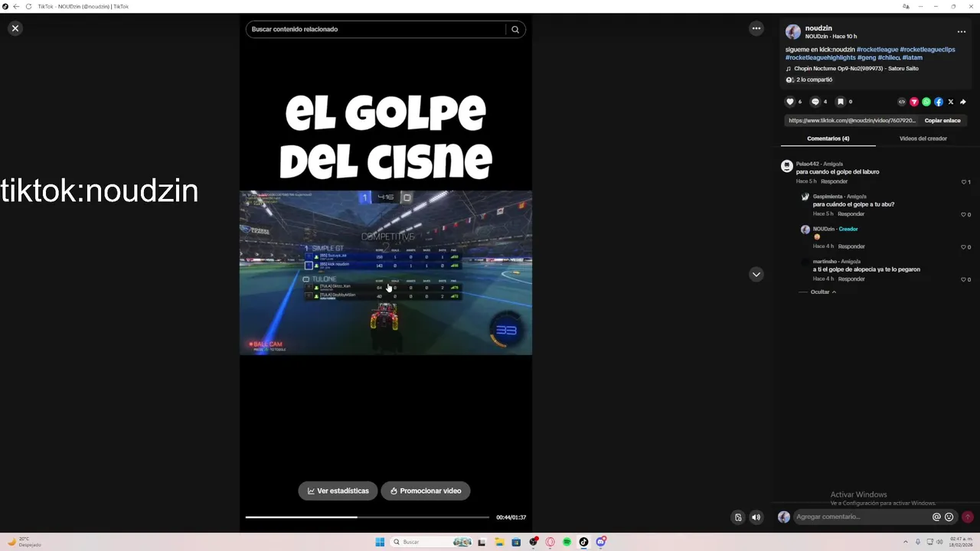
Task: Open #rocketleague hashtag
Action: tap(877, 50)
